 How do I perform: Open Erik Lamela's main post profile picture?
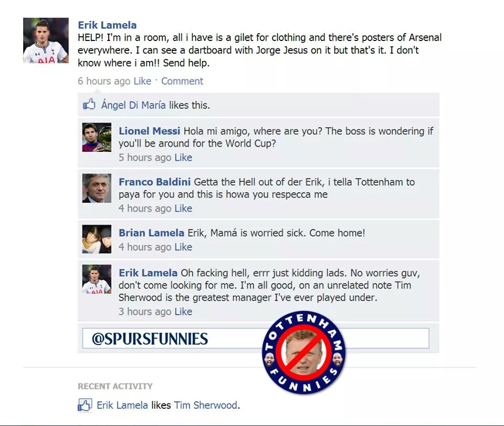[46, 40]
